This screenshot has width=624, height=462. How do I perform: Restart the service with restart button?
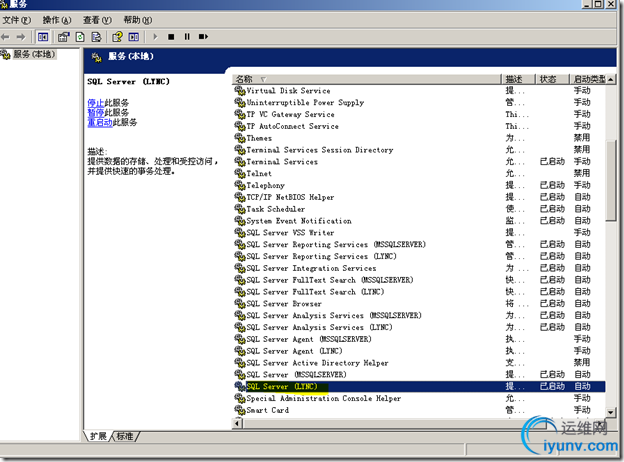[x=203, y=37]
